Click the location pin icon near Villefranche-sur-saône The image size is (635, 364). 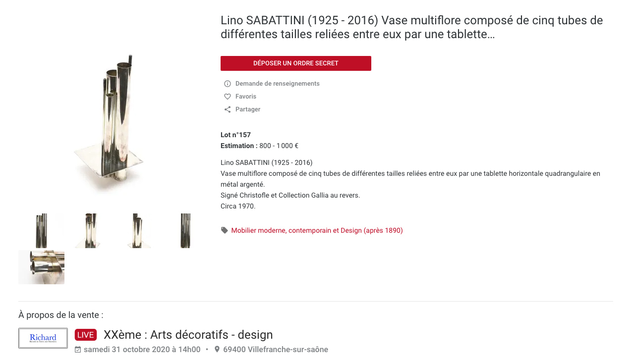[217, 350]
